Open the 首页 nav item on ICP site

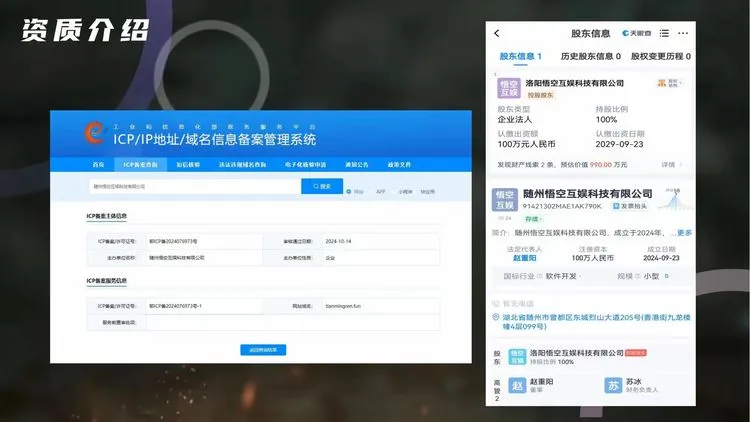pyautogui.click(x=99, y=165)
